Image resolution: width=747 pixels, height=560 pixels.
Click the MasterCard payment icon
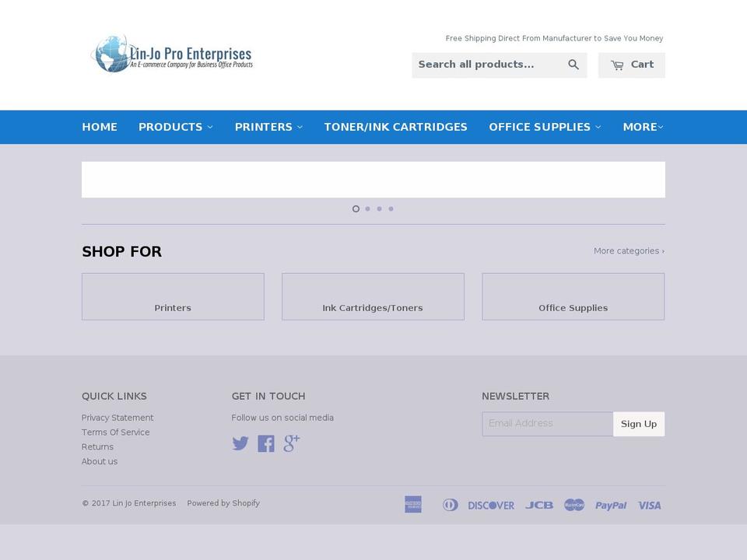click(574, 505)
